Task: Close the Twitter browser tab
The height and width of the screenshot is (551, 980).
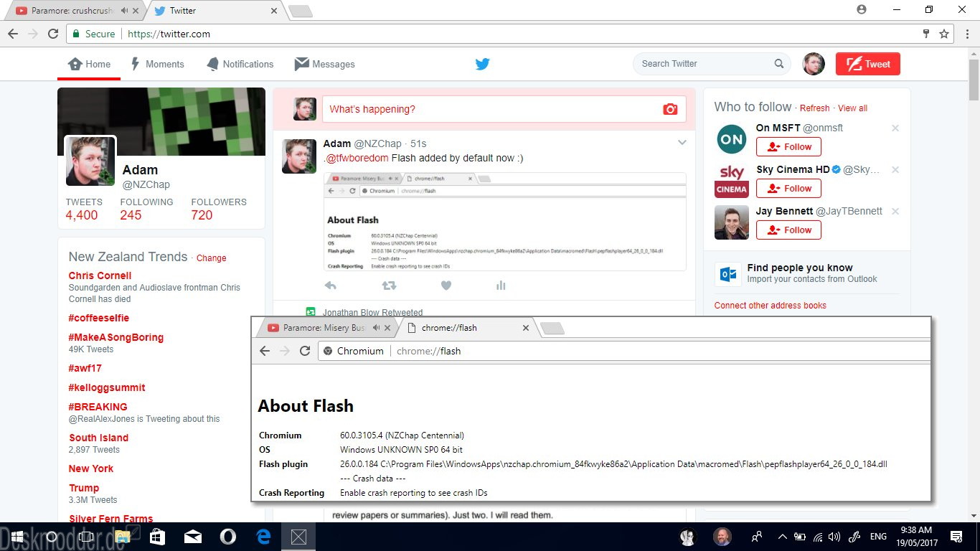Action: [274, 11]
